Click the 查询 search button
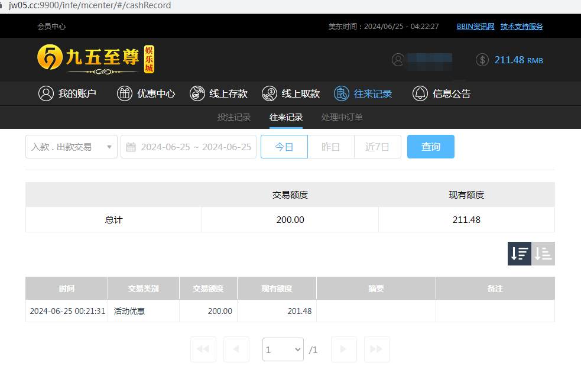The height and width of the screenshot is (392, 581). click(431, 147)
